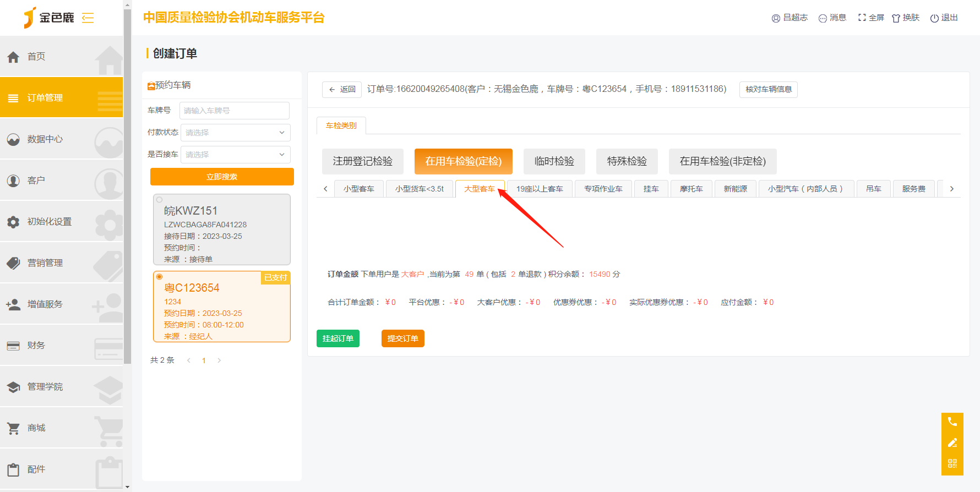Click the logout power icon

click(x=934, y=18)
